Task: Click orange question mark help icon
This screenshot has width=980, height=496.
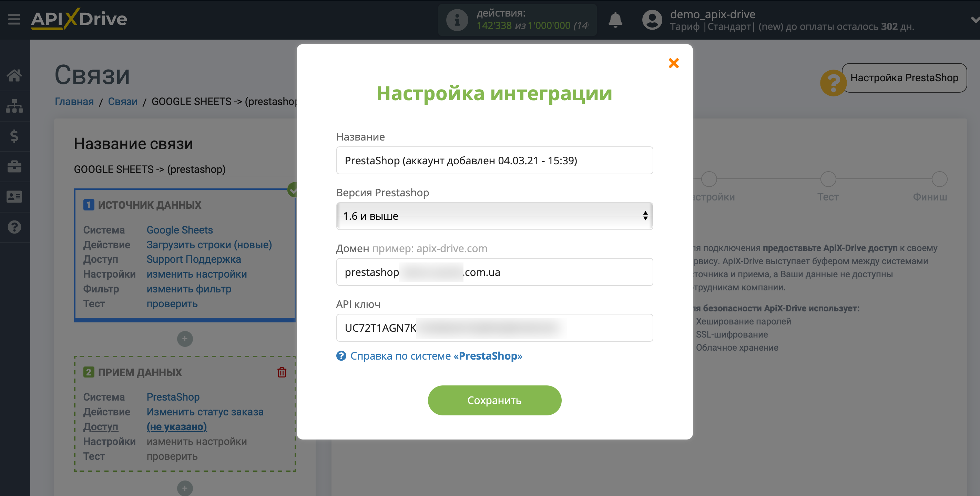Action: click(x=833, y=82)
